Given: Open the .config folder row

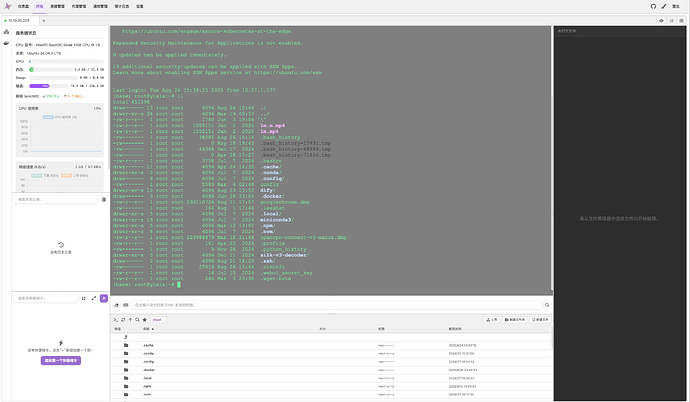Looking at the screenshot, I should (x=331, y=362).
